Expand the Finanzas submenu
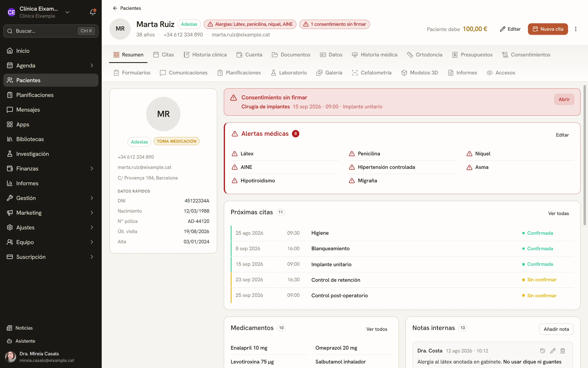 [92, 168]
